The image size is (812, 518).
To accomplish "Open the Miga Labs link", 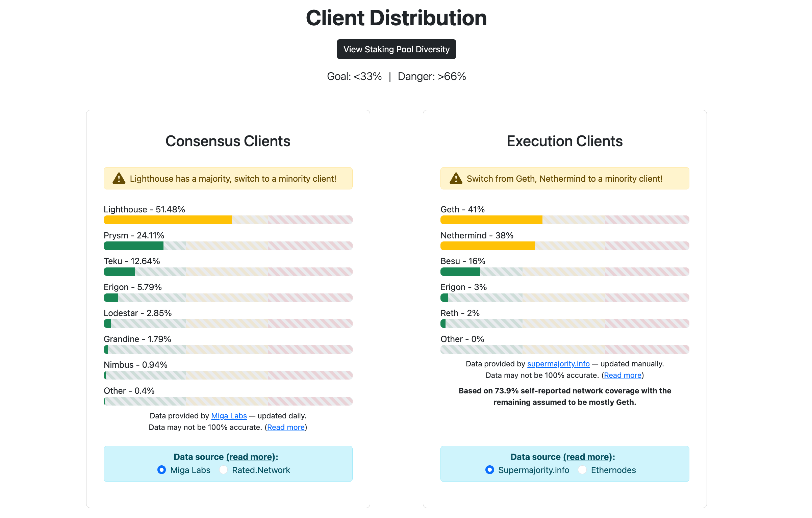I will 229,416.
